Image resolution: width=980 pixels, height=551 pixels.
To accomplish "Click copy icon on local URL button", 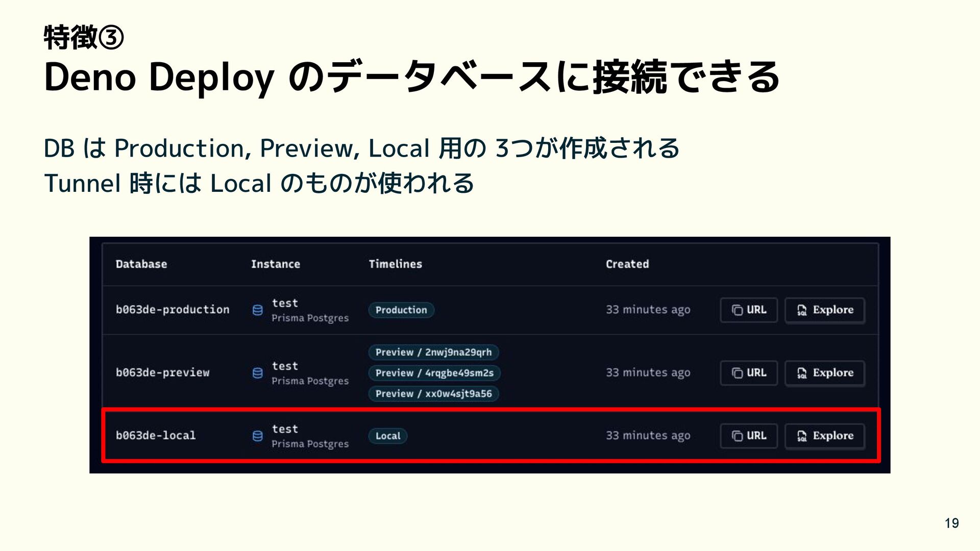I will pos(737,436).
